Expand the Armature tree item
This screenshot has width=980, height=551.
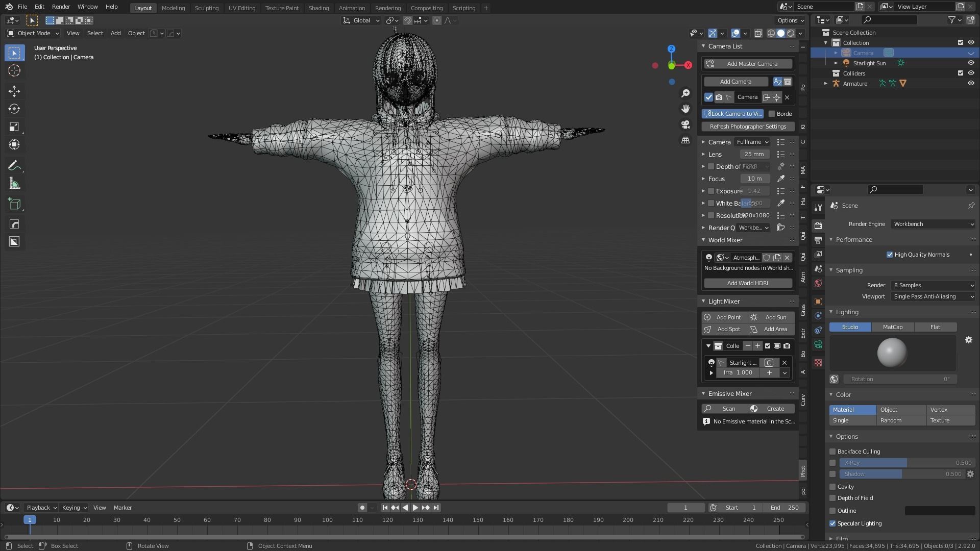(x=826, y=84)
